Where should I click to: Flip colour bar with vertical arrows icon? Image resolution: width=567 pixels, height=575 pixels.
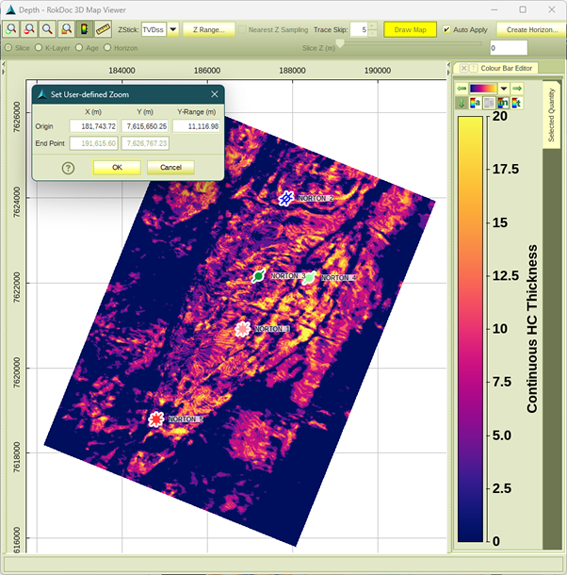point(461,103)
